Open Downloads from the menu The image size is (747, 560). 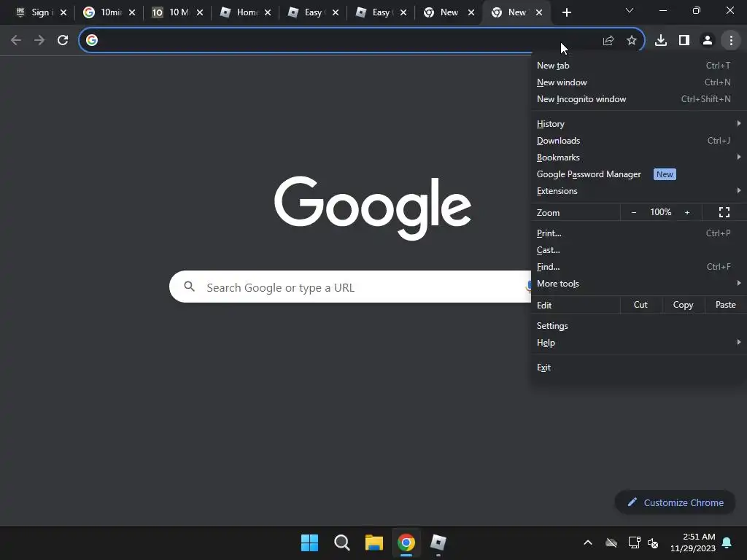(638, 141)
